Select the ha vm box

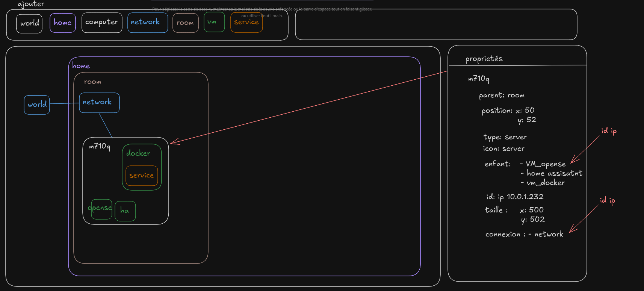125,211
